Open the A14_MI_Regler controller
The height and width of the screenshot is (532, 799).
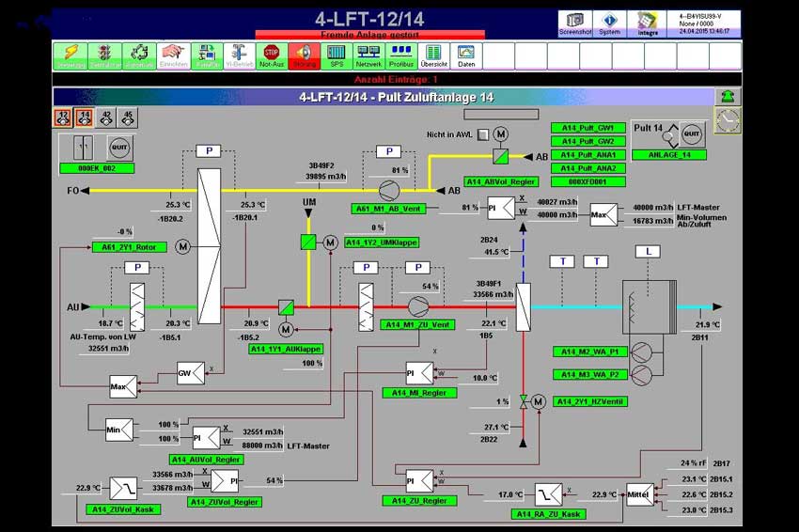pyautogui.click(x=419, y=393)
